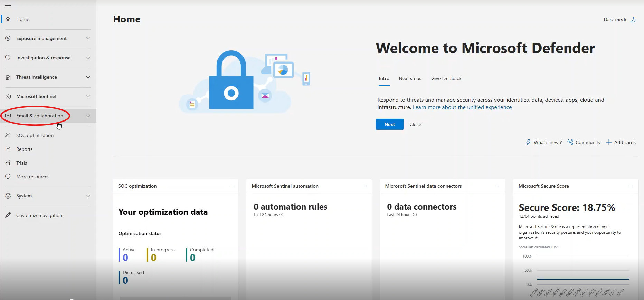The image size is (644, 300).
Task: Open Microsoft Secure Score card options menu
Action: 631,186
